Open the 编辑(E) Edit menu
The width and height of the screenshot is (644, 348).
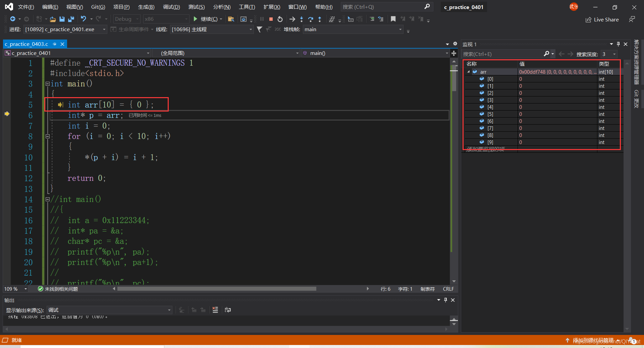[50, 7]
